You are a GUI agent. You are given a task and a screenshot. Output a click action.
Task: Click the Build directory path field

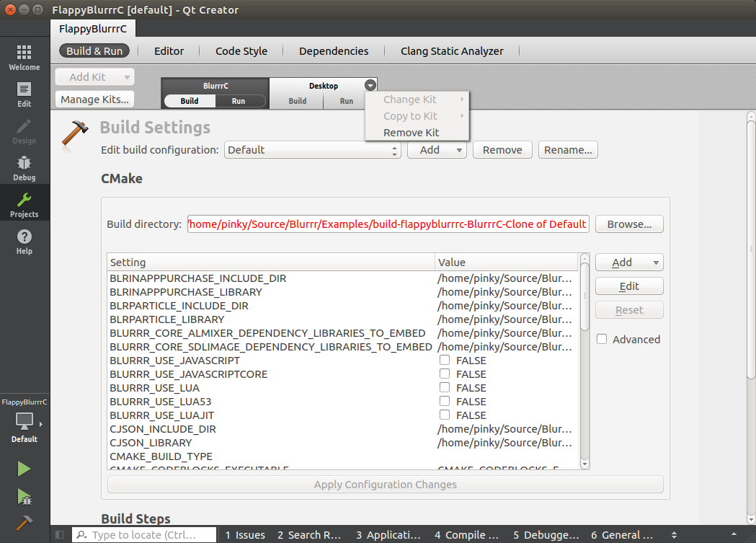tap(388, 224)
